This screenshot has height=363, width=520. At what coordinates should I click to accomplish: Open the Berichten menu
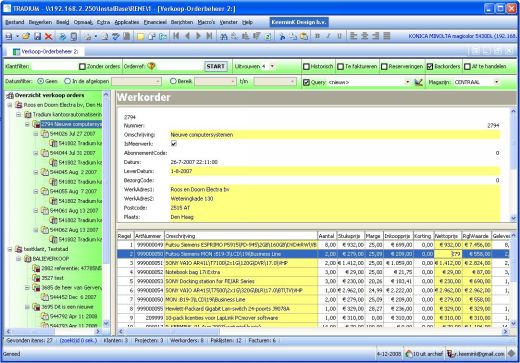pyautogui.click(x=182, y=22)
